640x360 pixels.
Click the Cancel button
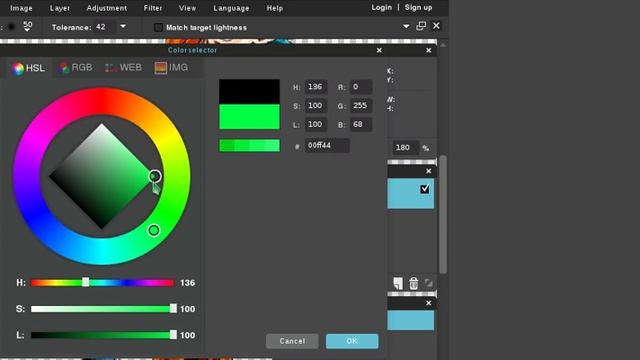click(292, 341)
